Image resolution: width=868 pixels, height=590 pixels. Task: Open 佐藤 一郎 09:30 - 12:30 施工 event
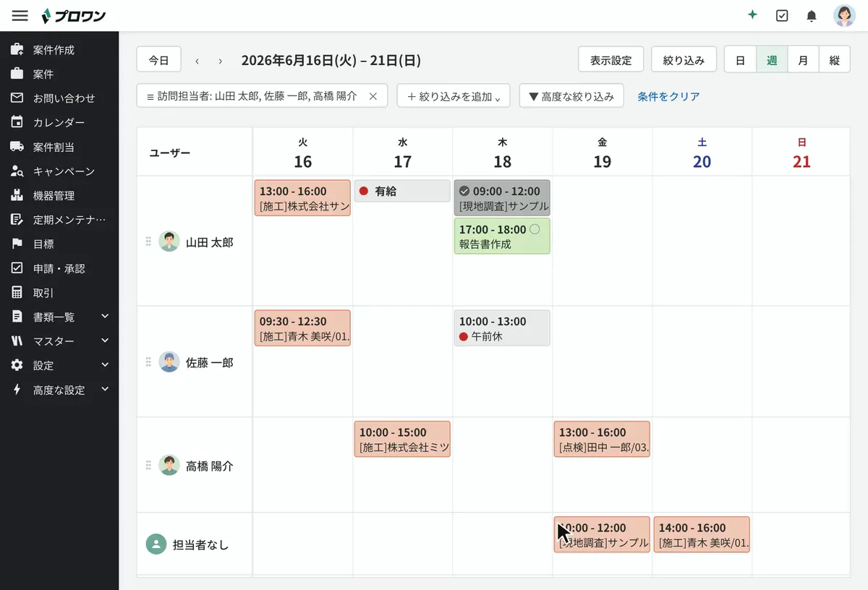point(302,328)
